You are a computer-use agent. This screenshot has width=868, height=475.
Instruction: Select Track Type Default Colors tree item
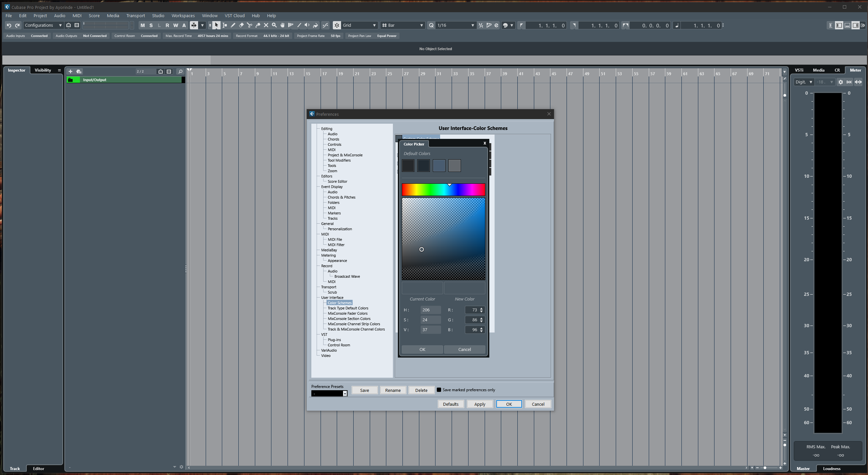click(x=348, y=308)
